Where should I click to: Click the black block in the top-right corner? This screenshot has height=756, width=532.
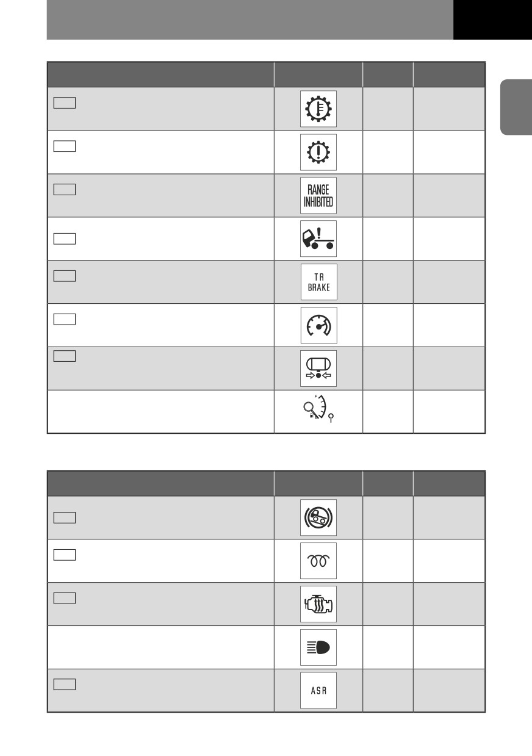pyautogui.click(x=492, y=20)
